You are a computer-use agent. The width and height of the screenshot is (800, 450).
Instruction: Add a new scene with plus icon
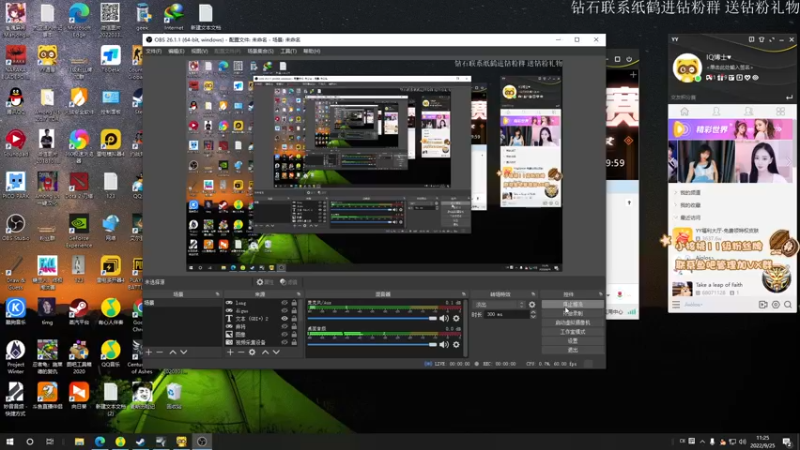[x=148, y=352]
